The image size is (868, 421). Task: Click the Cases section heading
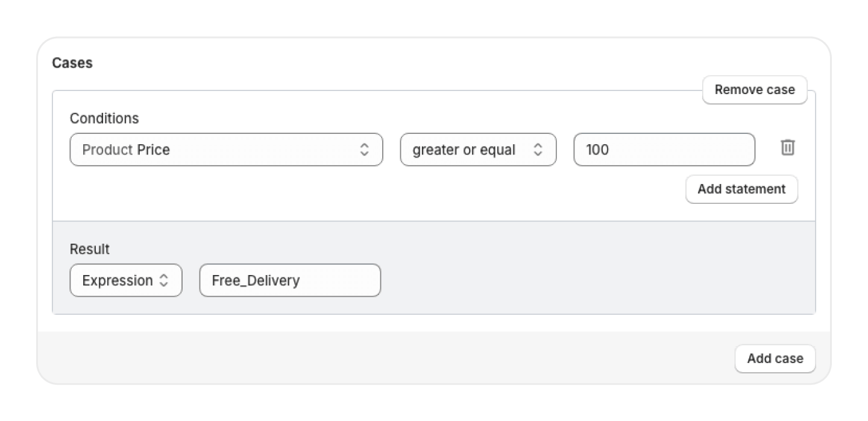point(72,63)
